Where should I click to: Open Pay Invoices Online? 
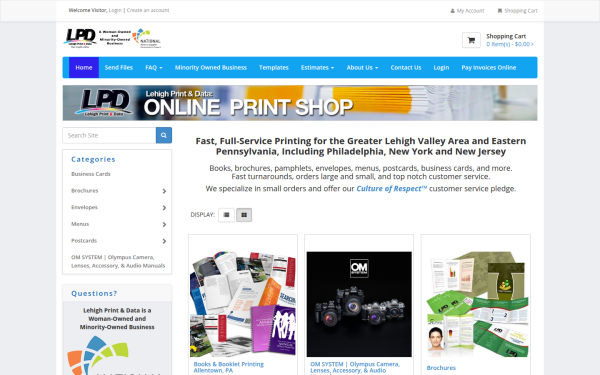point(489,67)
